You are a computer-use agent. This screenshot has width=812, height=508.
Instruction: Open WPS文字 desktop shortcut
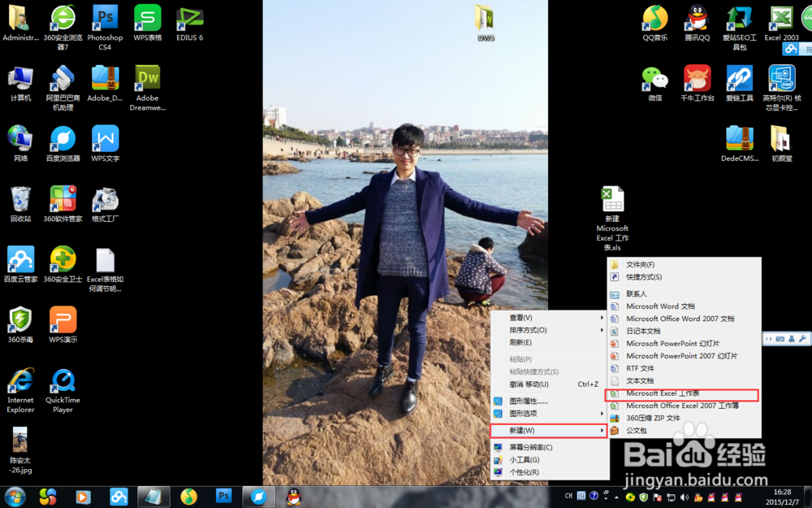click(105, 144)
